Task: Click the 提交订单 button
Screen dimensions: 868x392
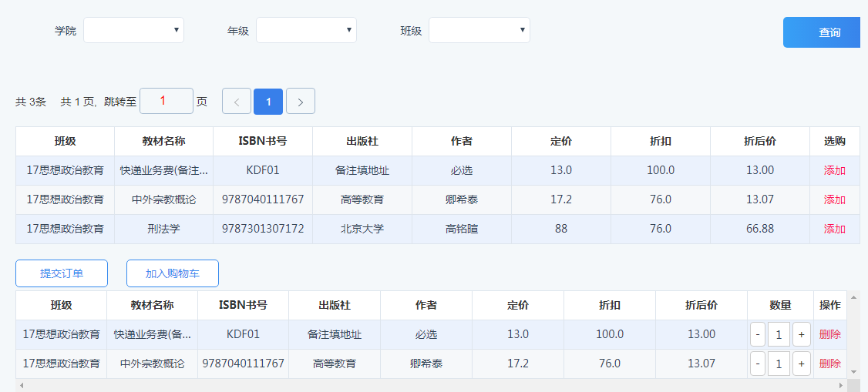Action: 62,273
